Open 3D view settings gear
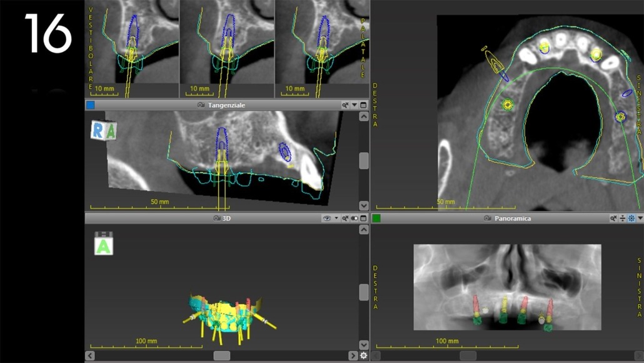Image resolution: width=644 pixels, height=363 pixels. tap(363, 355)
